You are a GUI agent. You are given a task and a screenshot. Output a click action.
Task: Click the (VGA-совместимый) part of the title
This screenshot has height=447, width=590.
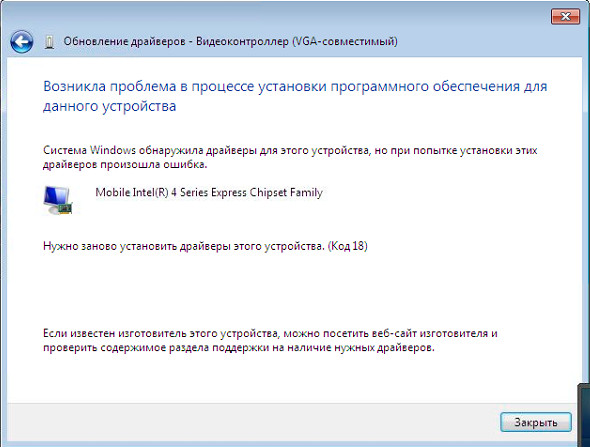coord(345,41)
